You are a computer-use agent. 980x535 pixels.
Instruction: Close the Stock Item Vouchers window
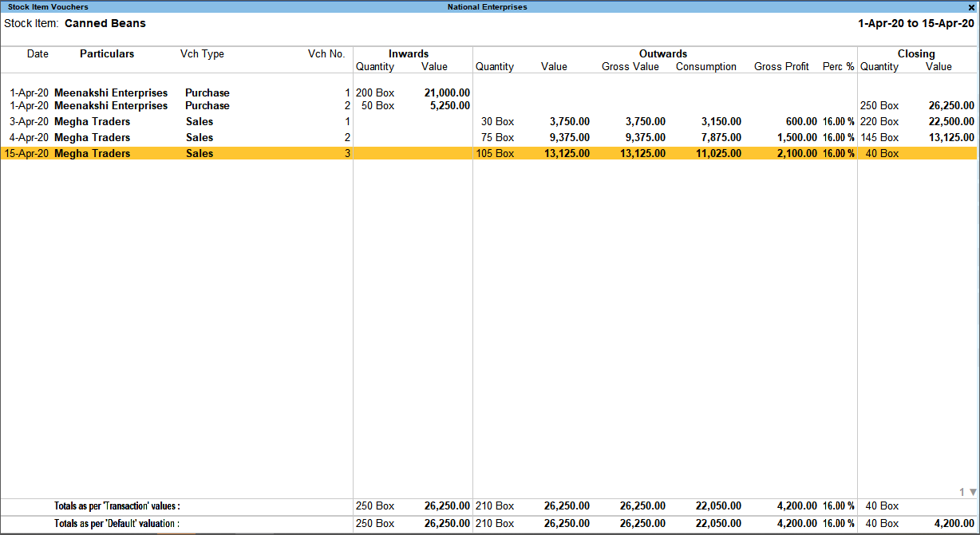coord(972,6)
